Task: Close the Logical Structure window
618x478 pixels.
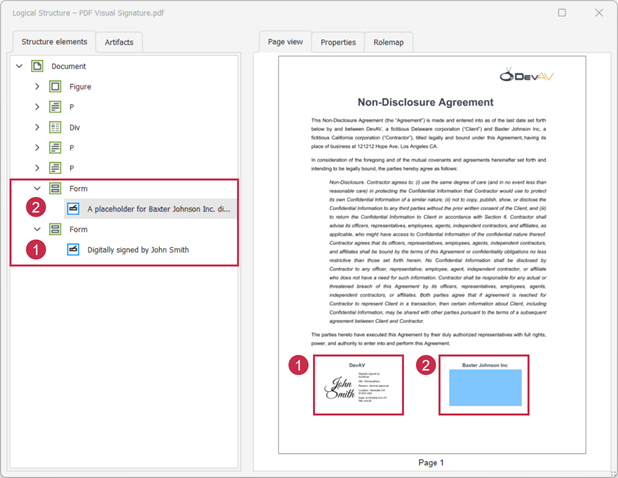Action: (x=599, y=13)
